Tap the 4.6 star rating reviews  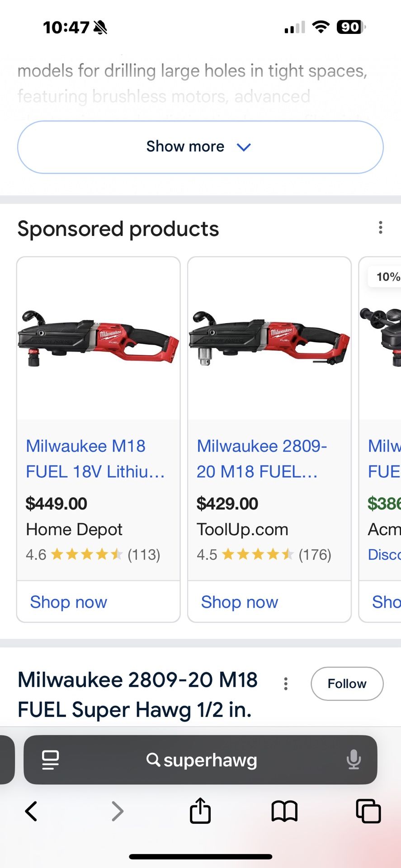(93, 555)
